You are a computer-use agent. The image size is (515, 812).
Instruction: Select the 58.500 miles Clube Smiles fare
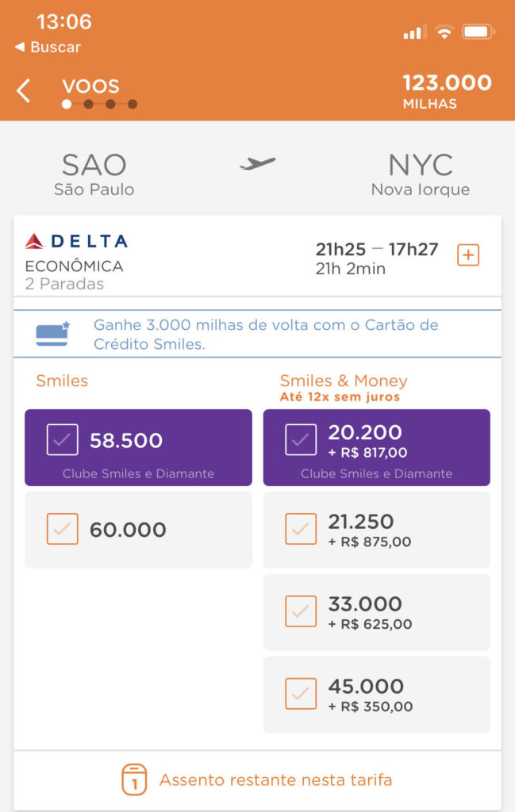(138, 447)
